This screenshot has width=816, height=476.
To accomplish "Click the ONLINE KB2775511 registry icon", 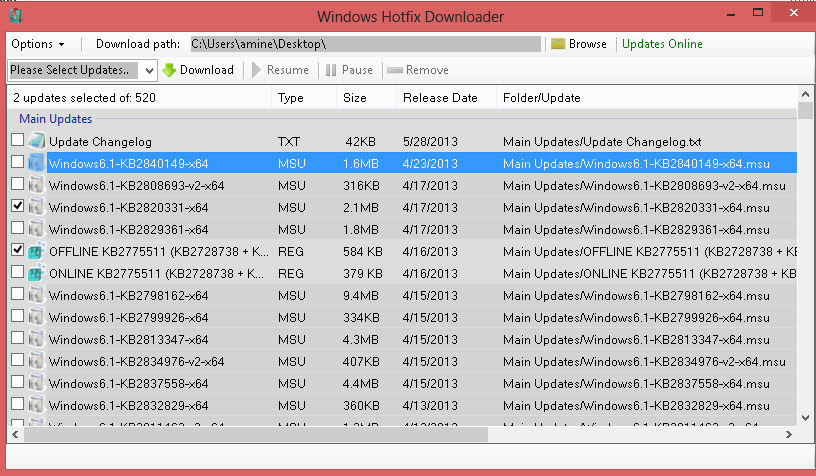I will [37, 273].
